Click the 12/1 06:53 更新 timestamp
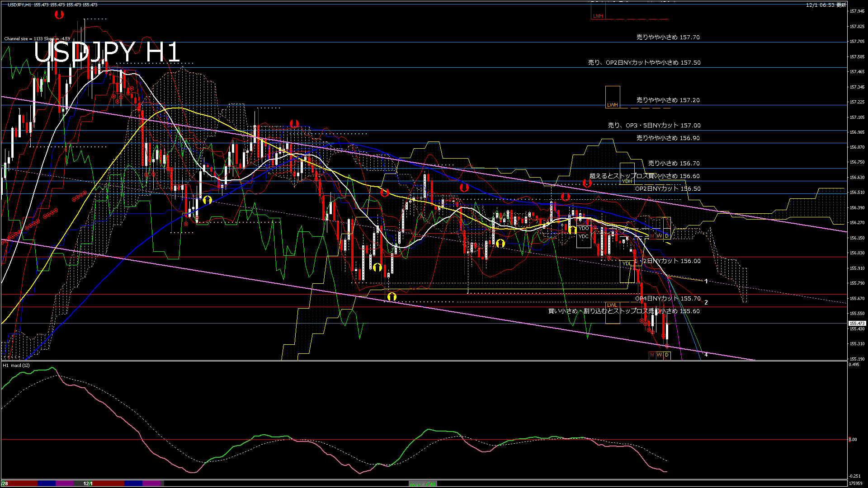This screenshot has width=868, height=488. point(826,5)
